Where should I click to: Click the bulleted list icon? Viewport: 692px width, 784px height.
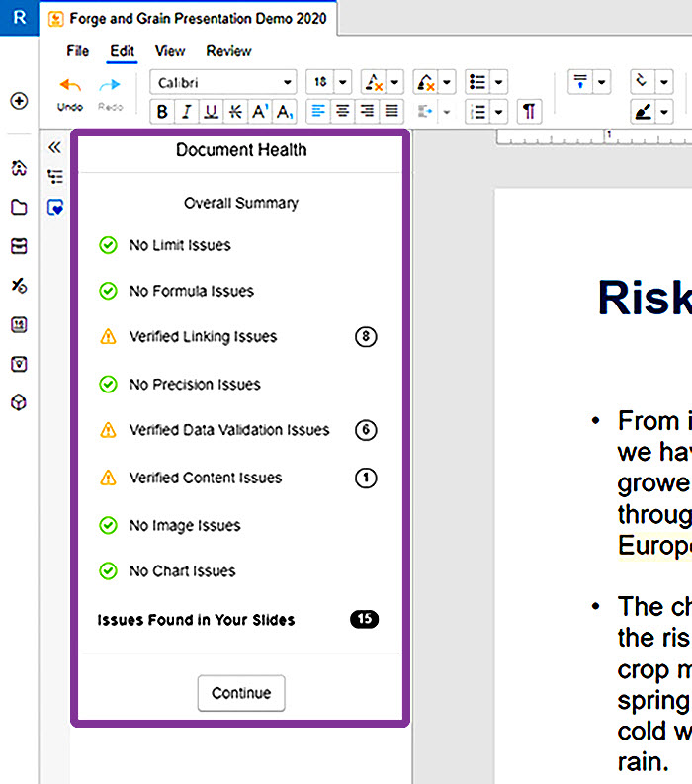[x=477, y=82]
